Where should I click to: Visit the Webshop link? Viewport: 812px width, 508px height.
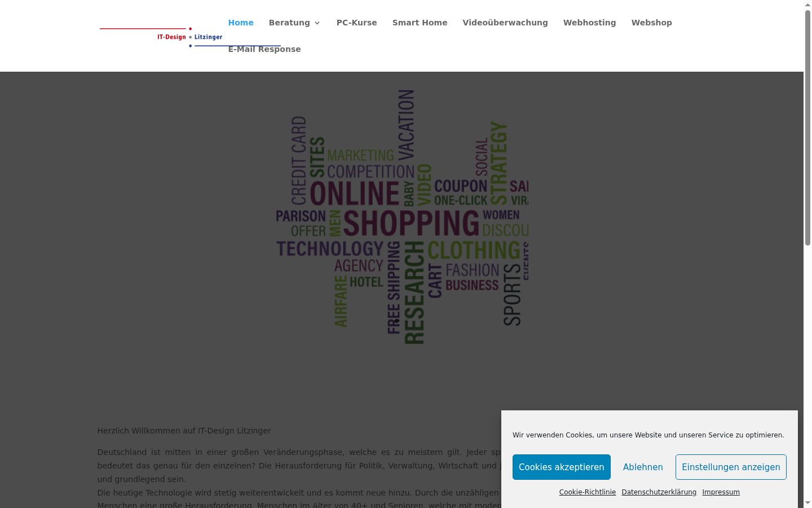(x=652, y=23)
